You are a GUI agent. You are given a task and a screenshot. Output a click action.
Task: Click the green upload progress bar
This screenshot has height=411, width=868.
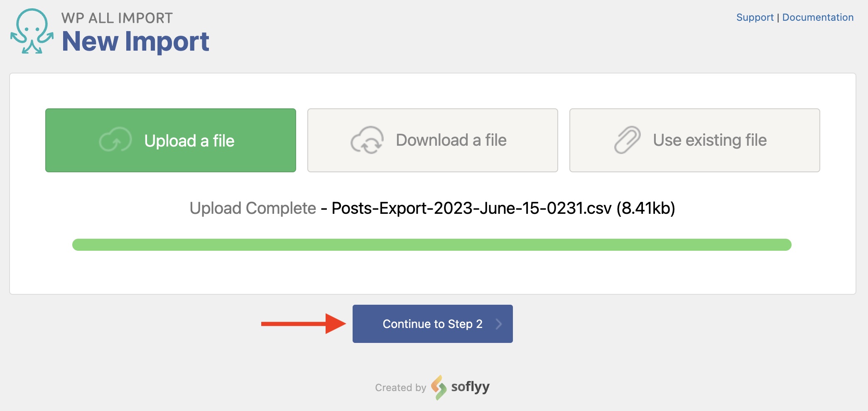click(432, 245)
